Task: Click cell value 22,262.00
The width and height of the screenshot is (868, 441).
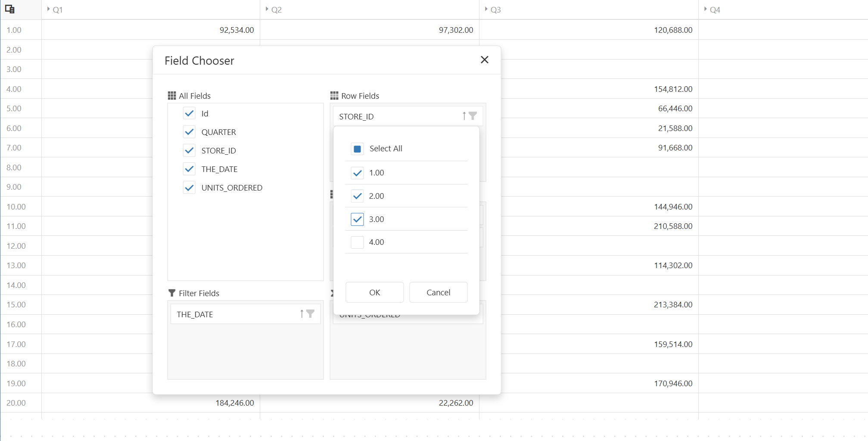Action: pos(456,403)
